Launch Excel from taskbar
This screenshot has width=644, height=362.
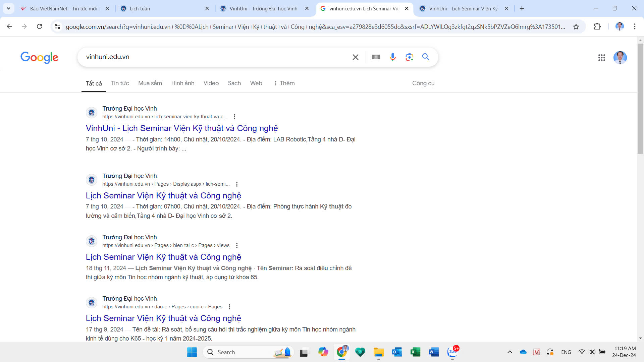point(415,352)
